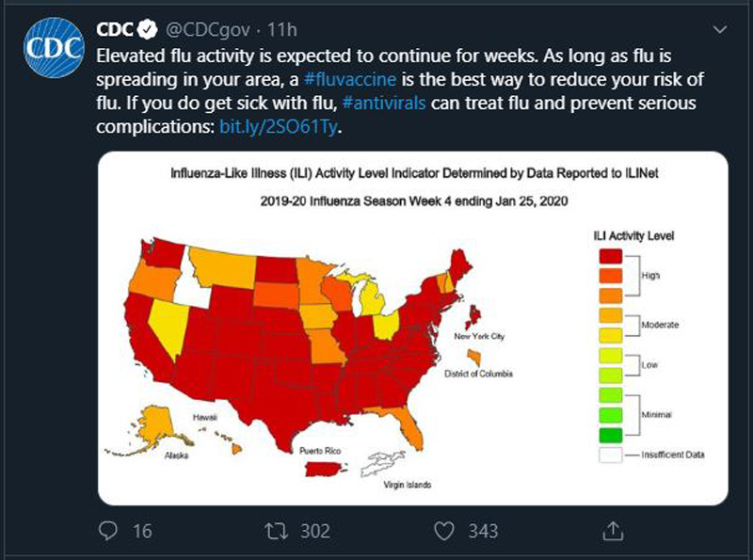753x560 pixels.
Task: Click the blue verified badge beside CDC
Action: click(x=148, y=30)
